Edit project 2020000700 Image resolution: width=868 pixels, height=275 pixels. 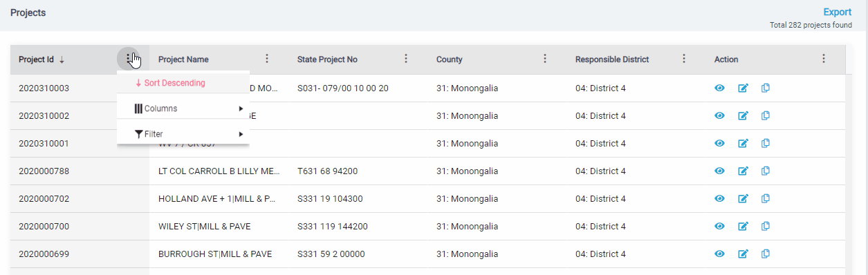[743, 226]
